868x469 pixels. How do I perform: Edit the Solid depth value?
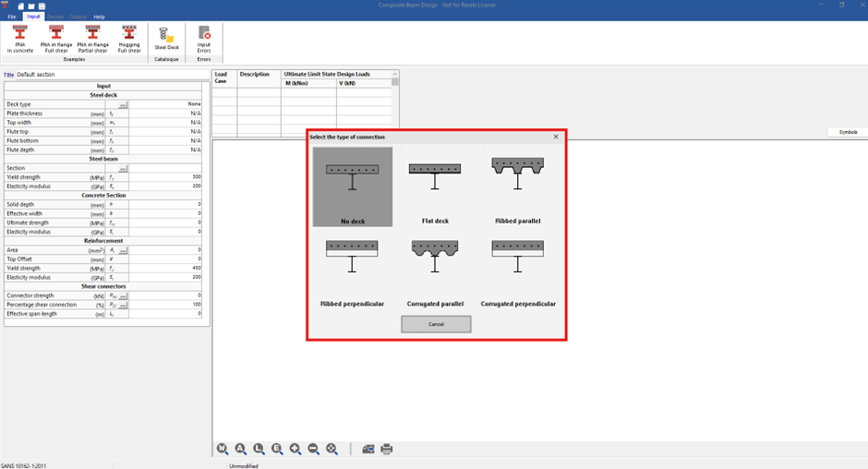(165, 204)
